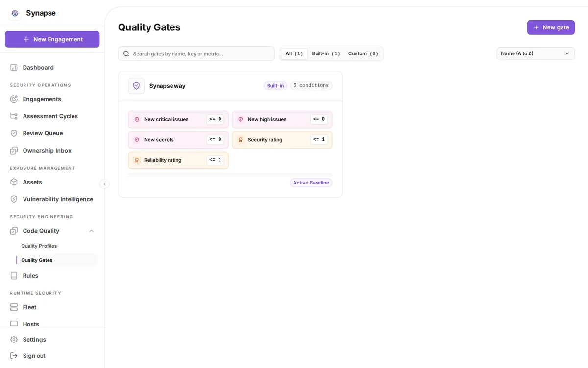Click the Review Queue shield icon
Screen dimensions: 588x368
click(14, 133)
